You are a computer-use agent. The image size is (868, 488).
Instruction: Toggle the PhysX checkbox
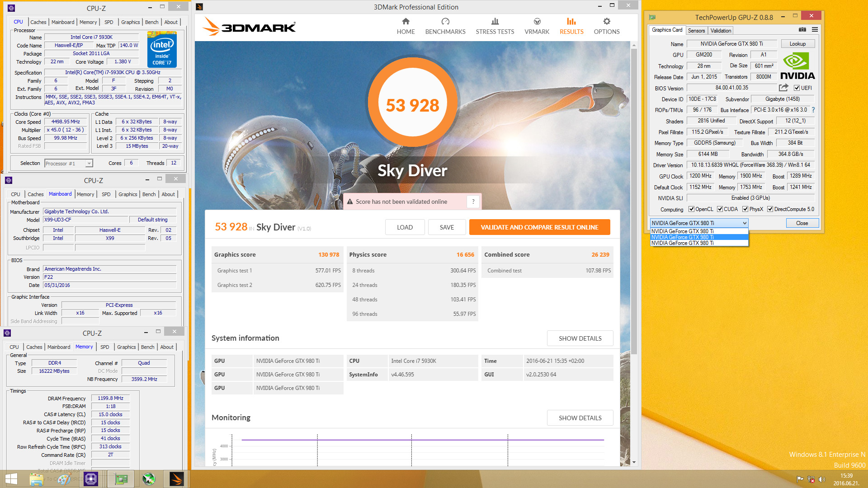point(745,209)
